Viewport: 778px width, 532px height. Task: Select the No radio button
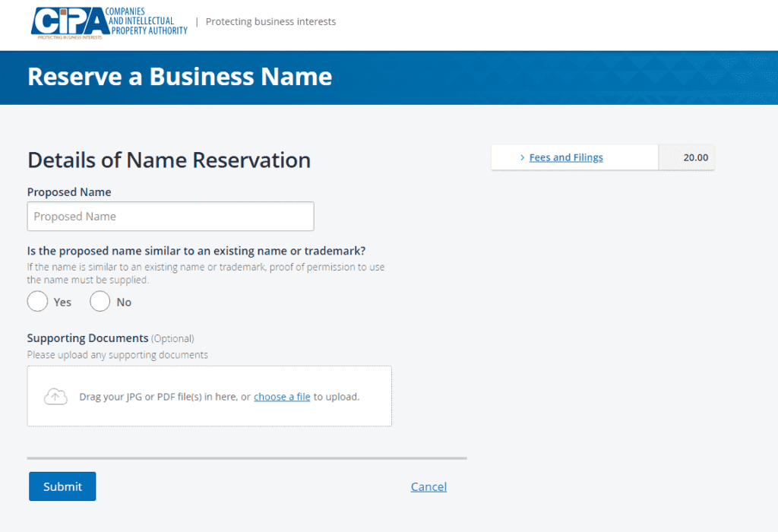[x=100, y=301]
